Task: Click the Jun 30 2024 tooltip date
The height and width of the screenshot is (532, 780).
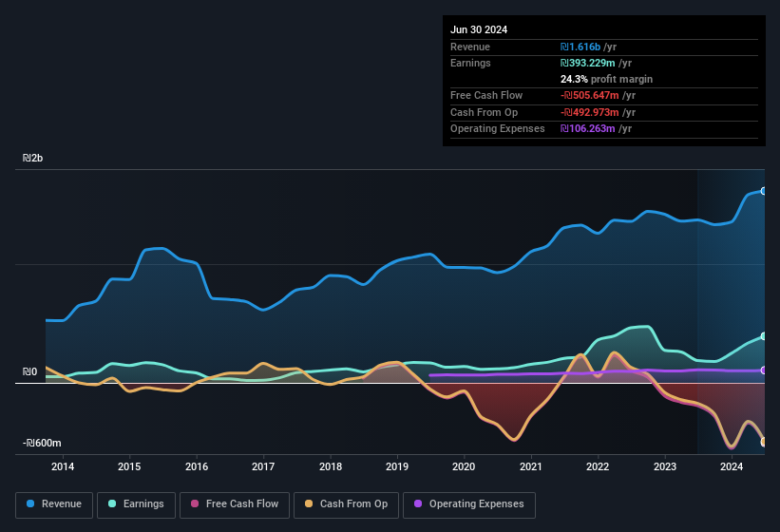Action: coord(479,29)
